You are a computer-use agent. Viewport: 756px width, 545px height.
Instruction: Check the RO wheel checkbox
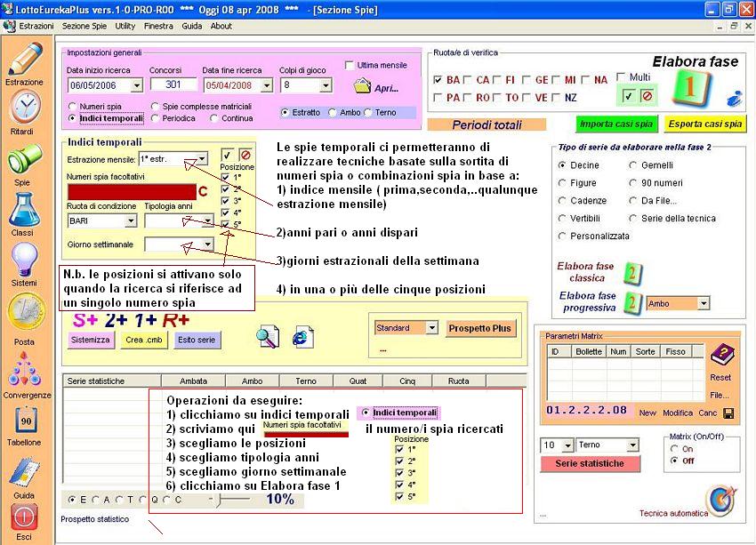point(467,98)
